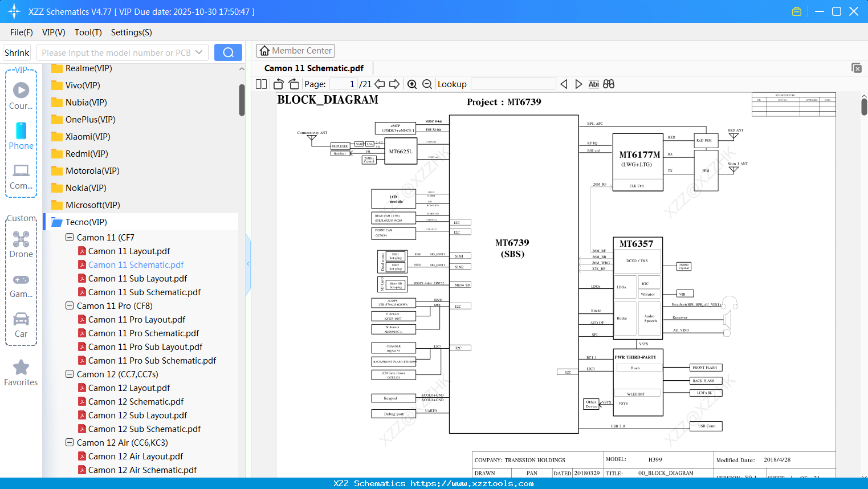Click the Favorites star icon
The image size is (868, 489).
point(21,368)
